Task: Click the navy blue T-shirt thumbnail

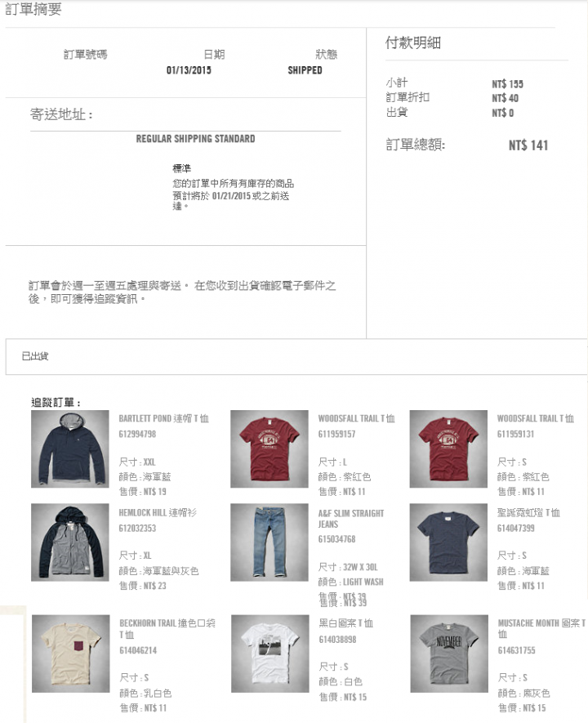Action: (448, 542)
